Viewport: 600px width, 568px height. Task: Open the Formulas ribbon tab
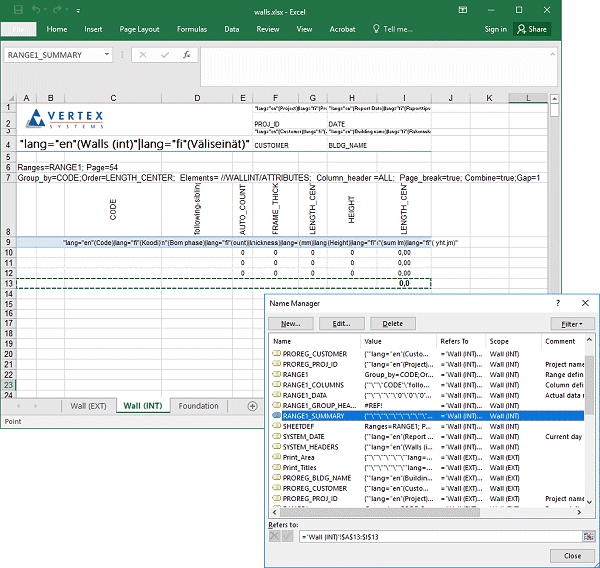pos(192,29)
